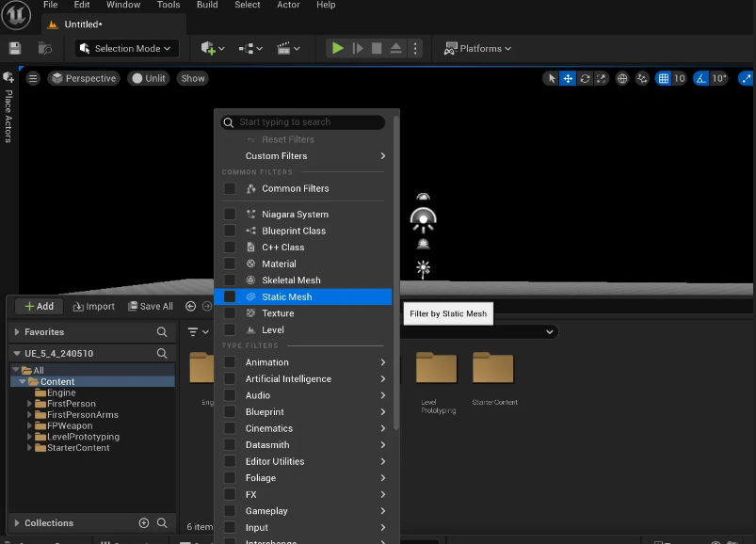Check the Texture filter checkbox
The height and width of the screenshot is (544, 756).
[x=230, y=313]
